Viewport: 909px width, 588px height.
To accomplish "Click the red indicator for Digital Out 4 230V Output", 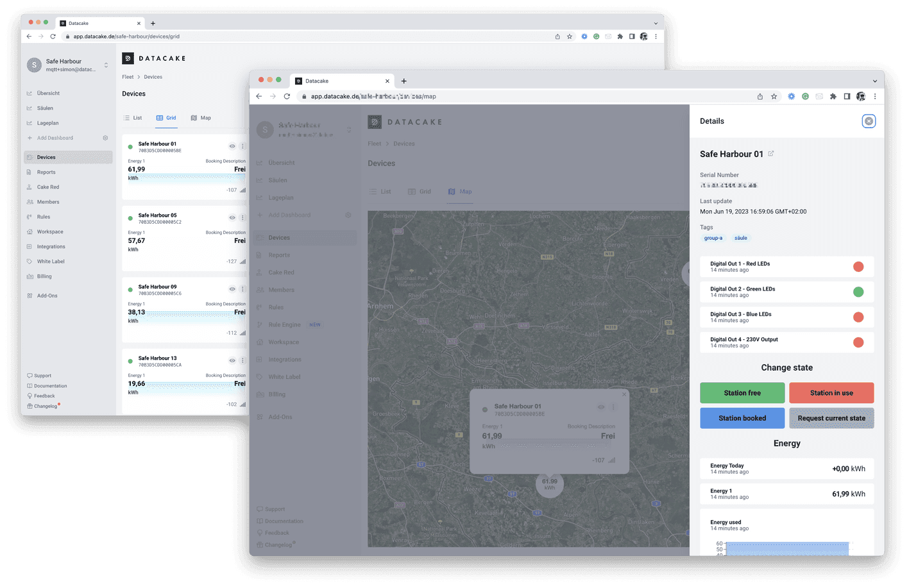I will [x=858, y=342].
